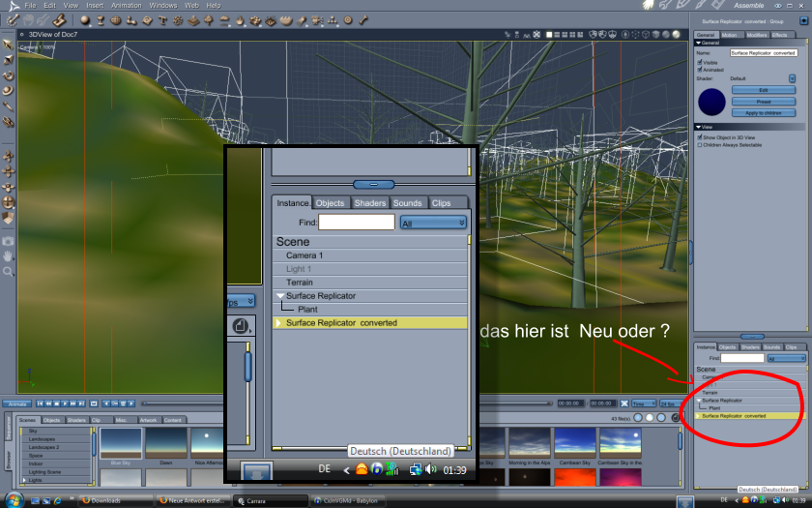The image size is (812, 508).
Task: Insert a text object with the T tool
Action: [162, 20]
